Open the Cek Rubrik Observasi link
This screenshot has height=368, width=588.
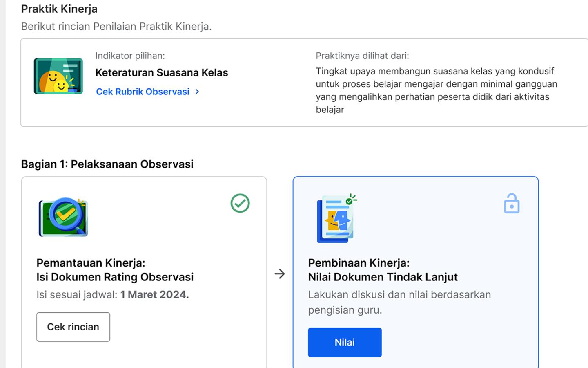(x=143, y=92)
